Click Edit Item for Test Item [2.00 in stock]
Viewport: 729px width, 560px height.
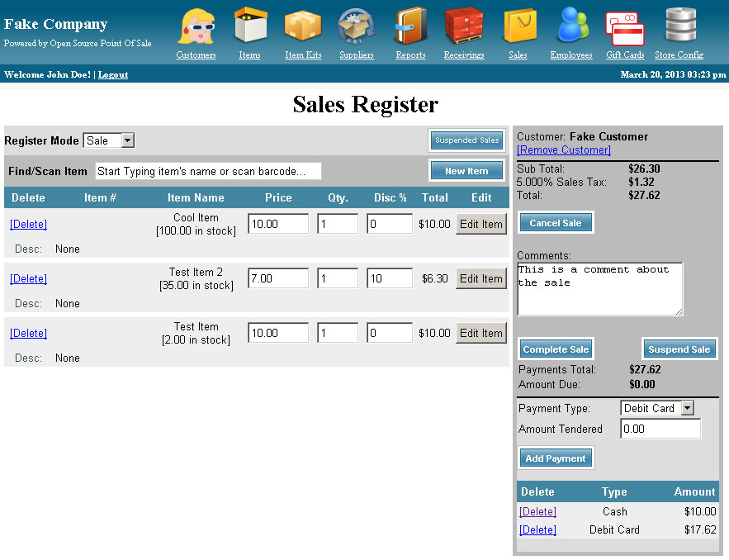point(481,333)
